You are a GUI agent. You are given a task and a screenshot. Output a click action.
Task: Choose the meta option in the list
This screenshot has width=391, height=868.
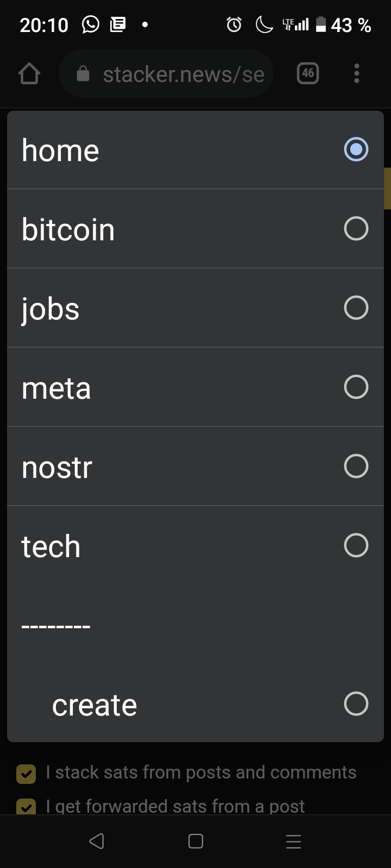coord(56,388)
